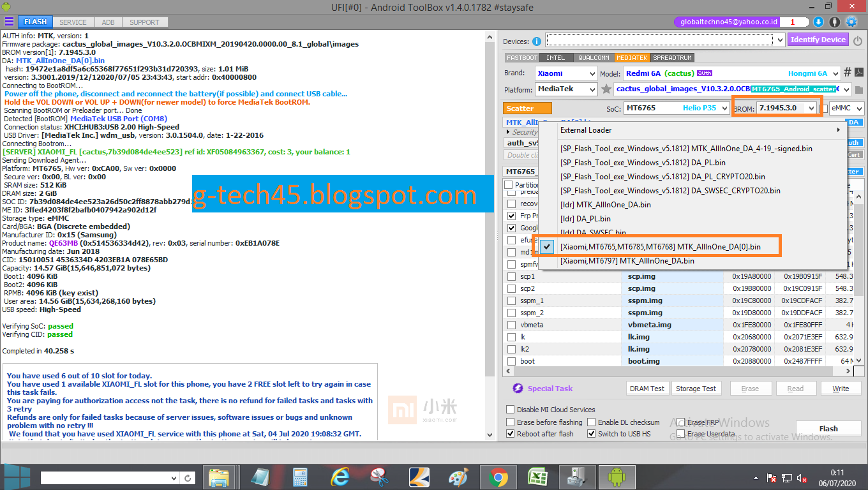Open settings with the blue gear icon

click(851, 22)
